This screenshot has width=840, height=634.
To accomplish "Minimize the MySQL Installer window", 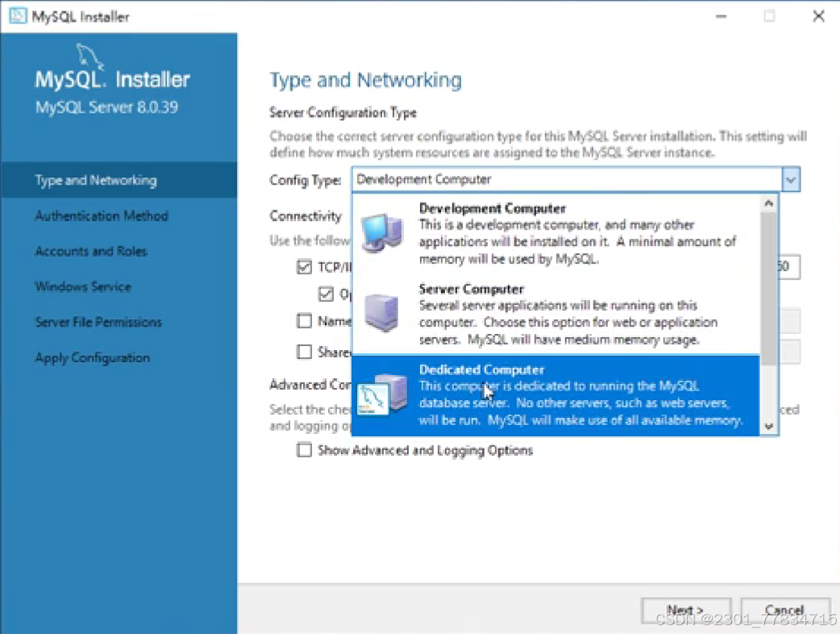I will point(721,16).
